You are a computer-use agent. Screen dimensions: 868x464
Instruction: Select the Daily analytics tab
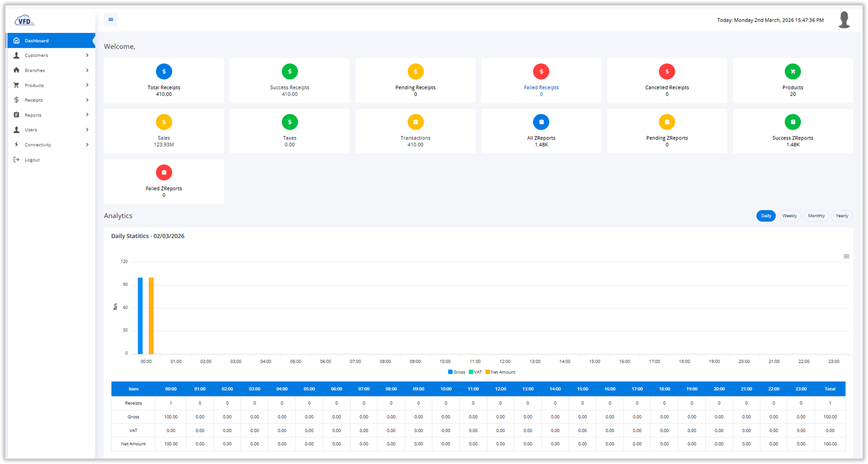pos(766,216)
